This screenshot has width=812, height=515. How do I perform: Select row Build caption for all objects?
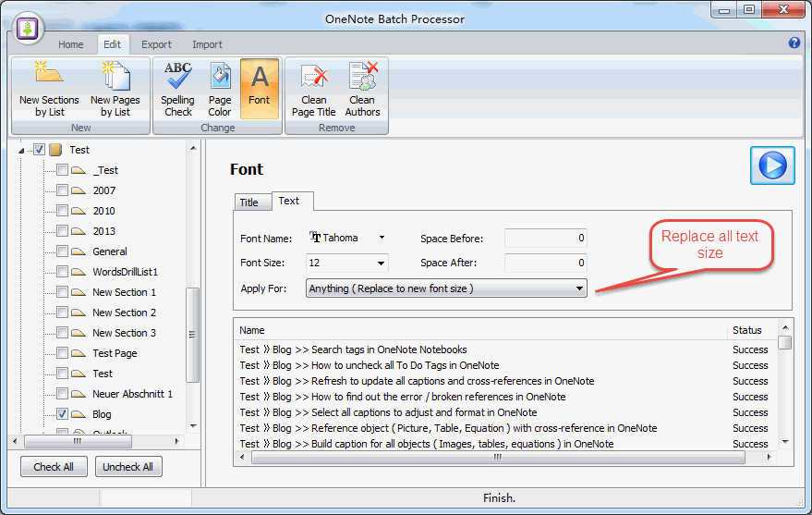tap(506, 444)
